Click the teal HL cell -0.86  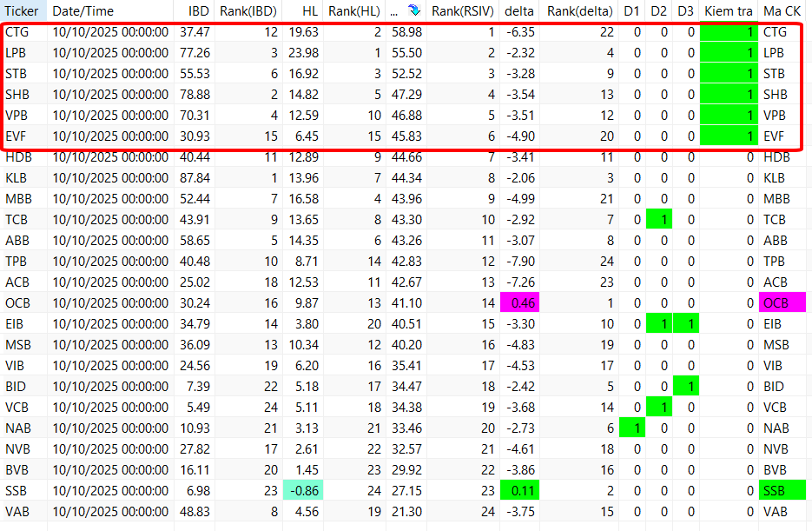(303, 490)
